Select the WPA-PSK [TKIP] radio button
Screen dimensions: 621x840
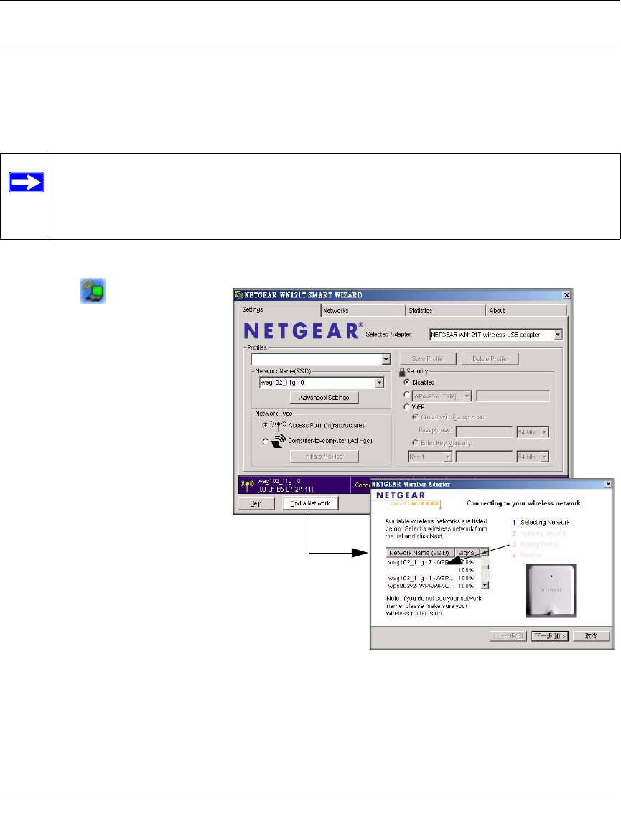coord(406,395)
